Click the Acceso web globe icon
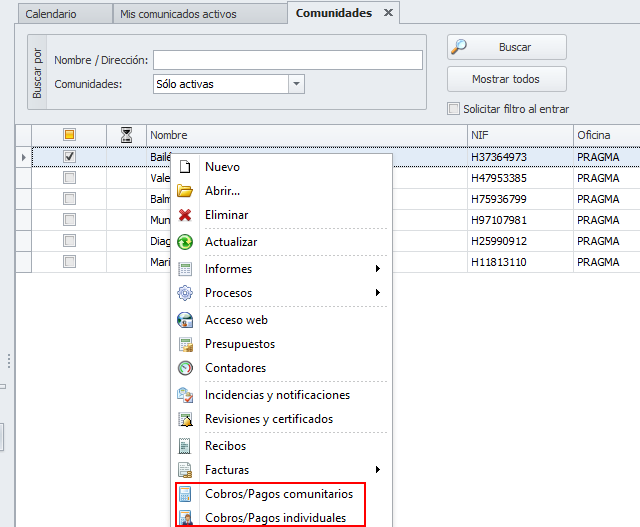Viewport: 640px width, 527px height. coord(185,320)
